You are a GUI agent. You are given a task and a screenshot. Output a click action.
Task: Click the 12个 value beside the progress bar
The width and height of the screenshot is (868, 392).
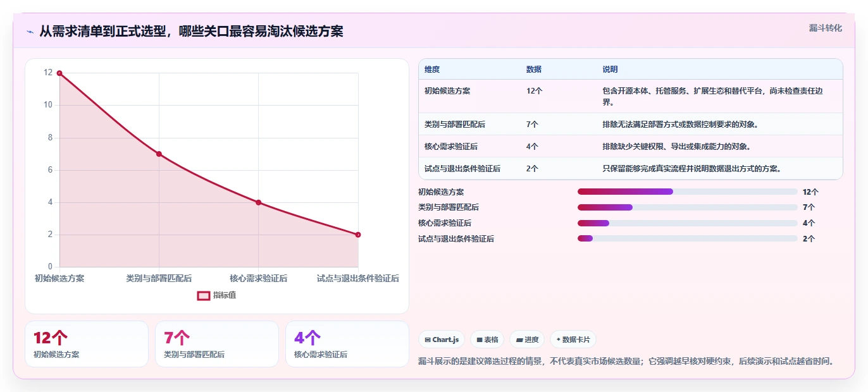point(810,192)
